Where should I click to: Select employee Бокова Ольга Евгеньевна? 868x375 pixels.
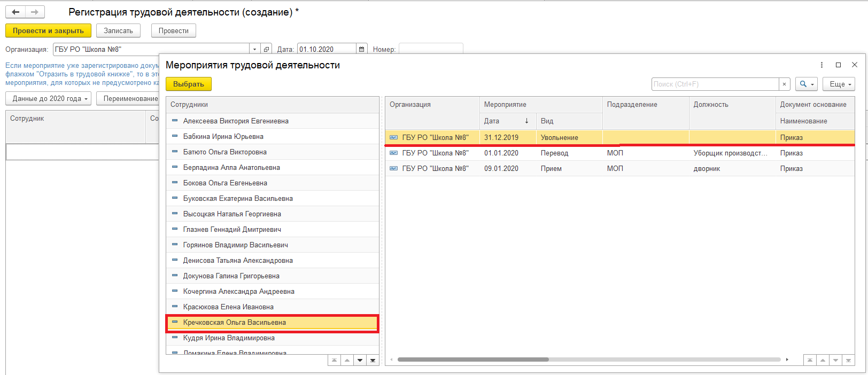[x=273, y=183]
